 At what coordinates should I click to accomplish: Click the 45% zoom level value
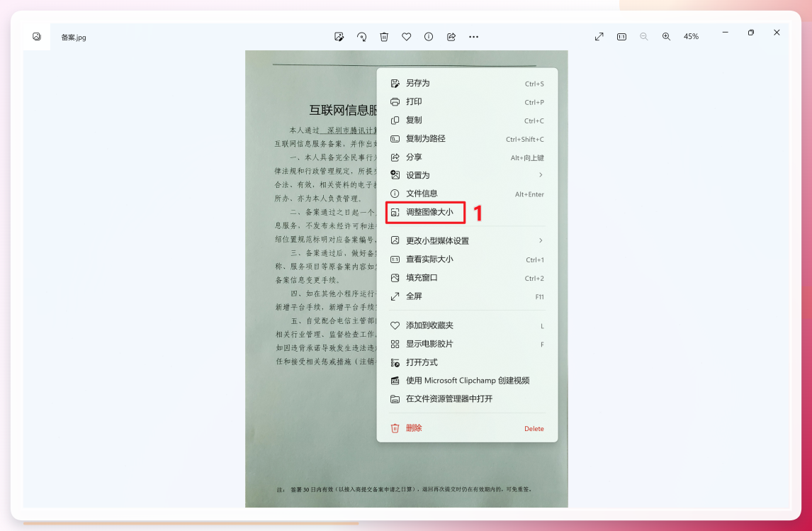pos(691,37)
